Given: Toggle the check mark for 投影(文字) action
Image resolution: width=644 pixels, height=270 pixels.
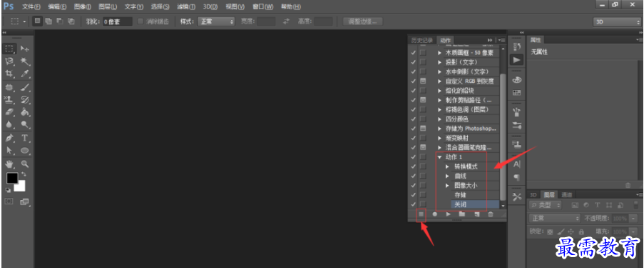Looking at the screenshot, I should 414,62.
